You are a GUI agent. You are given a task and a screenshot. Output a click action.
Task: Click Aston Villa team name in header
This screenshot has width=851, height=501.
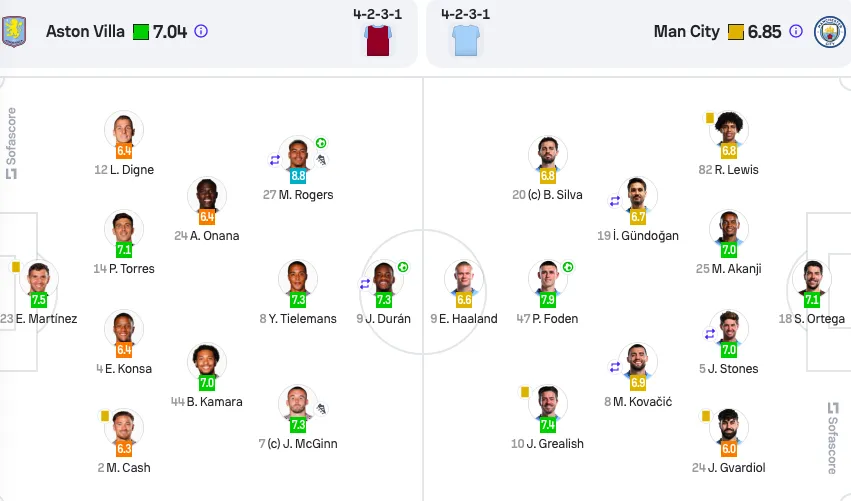pyautogui.click(x=85, y=31)
